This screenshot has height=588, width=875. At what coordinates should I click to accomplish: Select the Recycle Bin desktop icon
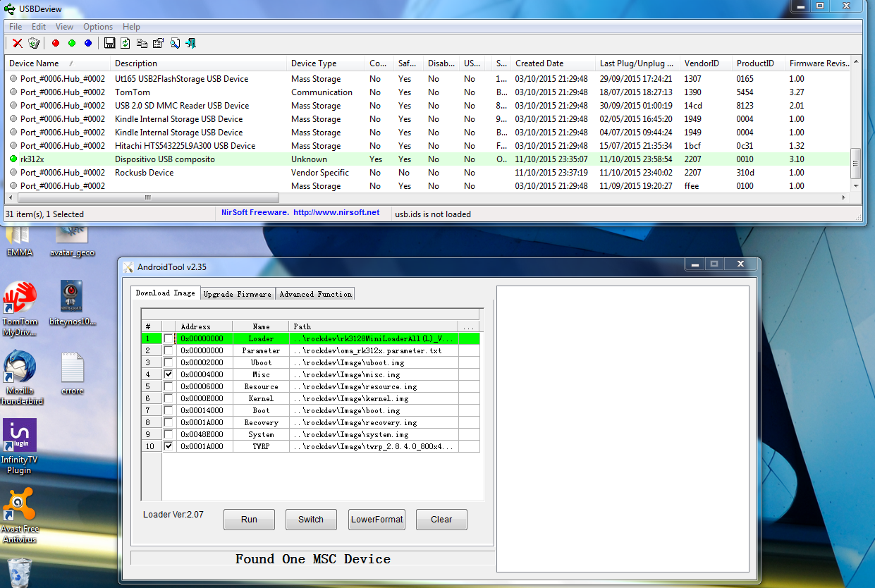point(19,572)
